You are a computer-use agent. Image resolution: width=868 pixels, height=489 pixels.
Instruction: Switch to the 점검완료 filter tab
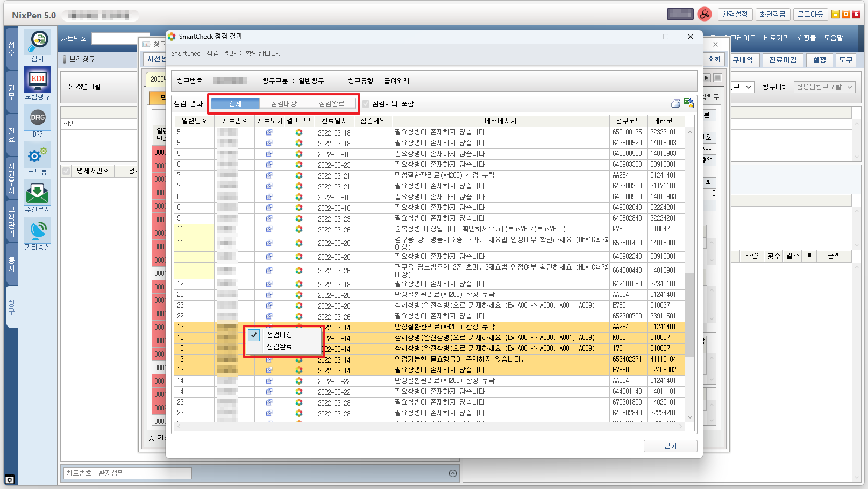click(331, 103)
